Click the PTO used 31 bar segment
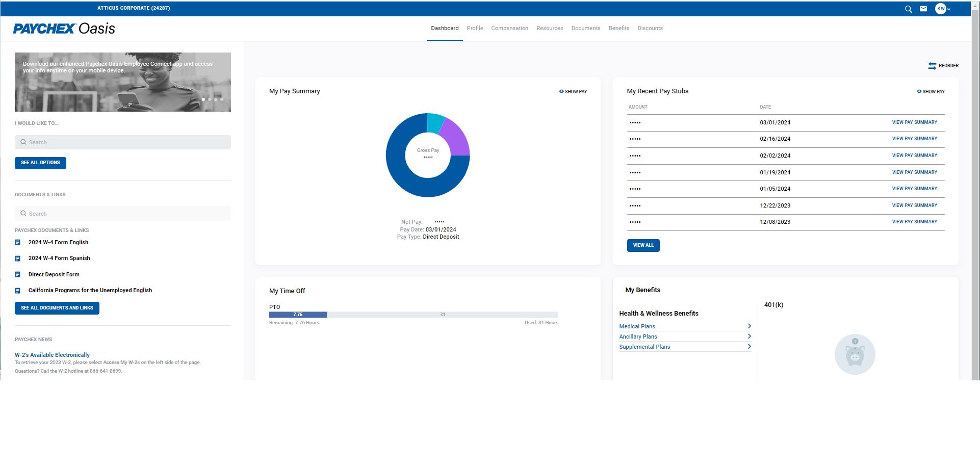The height and width of the screenshot is (466, 980). 443,315
